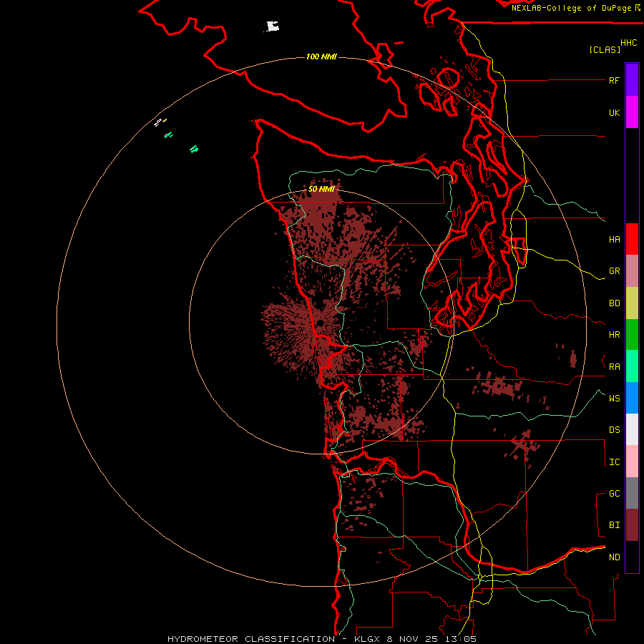Click the DS legend label
This screenshot has height=644, width=644.
coord(614,429)
